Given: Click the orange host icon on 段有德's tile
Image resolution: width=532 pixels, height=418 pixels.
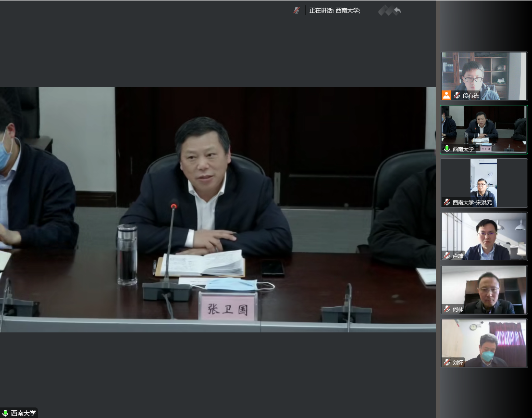Looking at the screenshot, I should point(446,95).
